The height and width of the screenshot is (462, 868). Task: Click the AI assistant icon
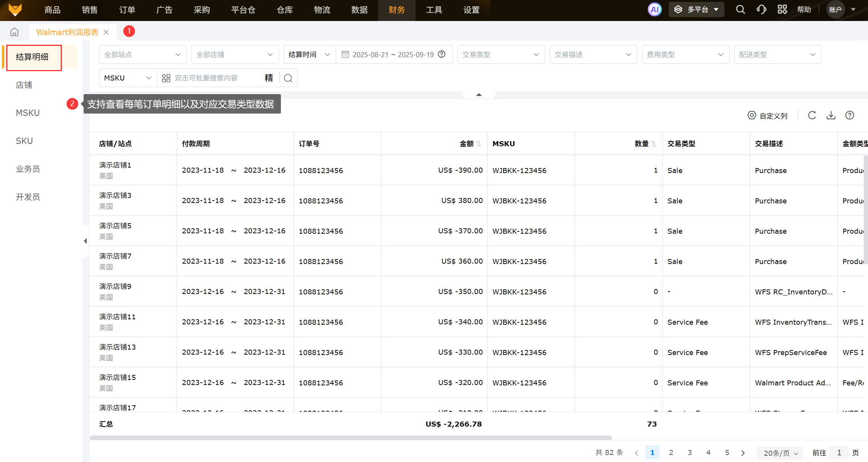pos(654,10)
